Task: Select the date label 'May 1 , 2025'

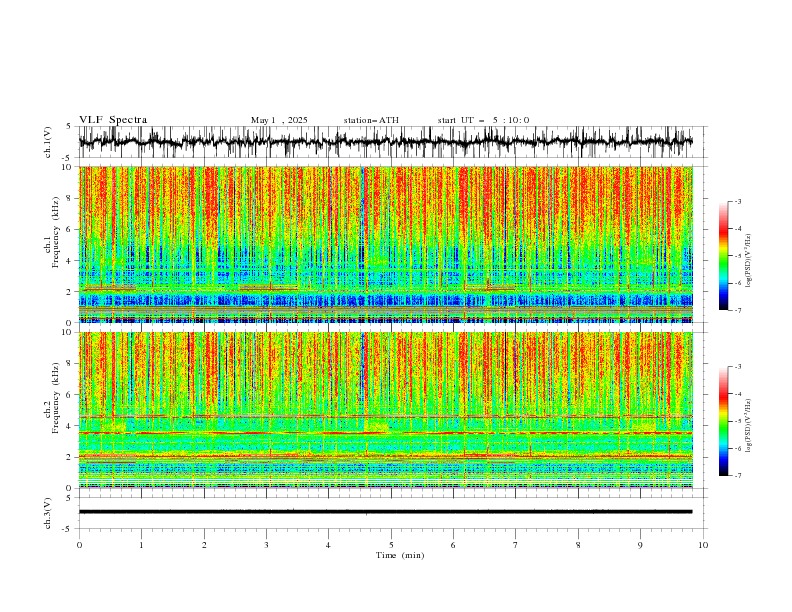Action: tap(279, 120)
